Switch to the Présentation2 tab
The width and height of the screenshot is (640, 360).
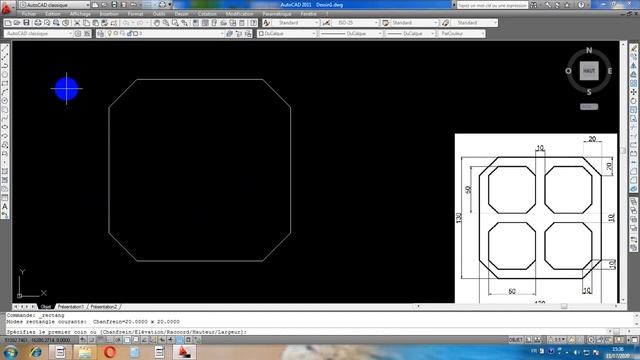coord(103,307)
